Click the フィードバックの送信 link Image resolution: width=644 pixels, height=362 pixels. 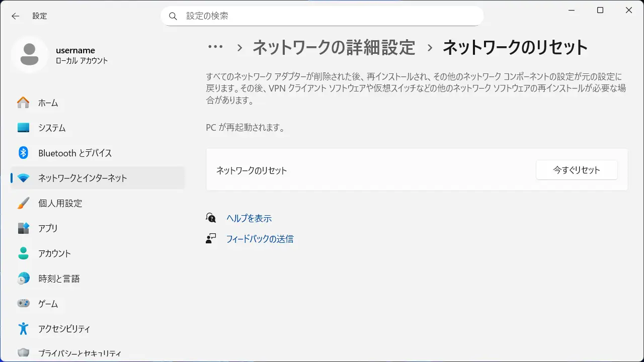coord(260,239)
